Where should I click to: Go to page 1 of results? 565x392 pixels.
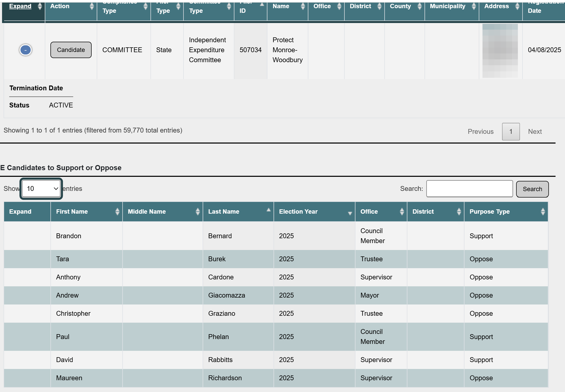[511, 132]
